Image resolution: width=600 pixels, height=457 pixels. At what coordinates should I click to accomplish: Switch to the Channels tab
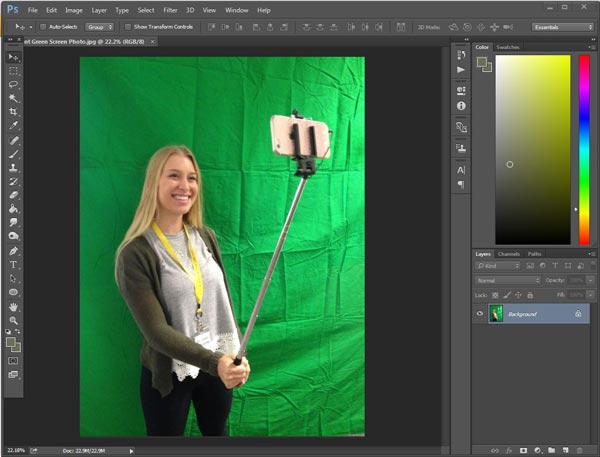pyautogui.click(x=508, y=254)
